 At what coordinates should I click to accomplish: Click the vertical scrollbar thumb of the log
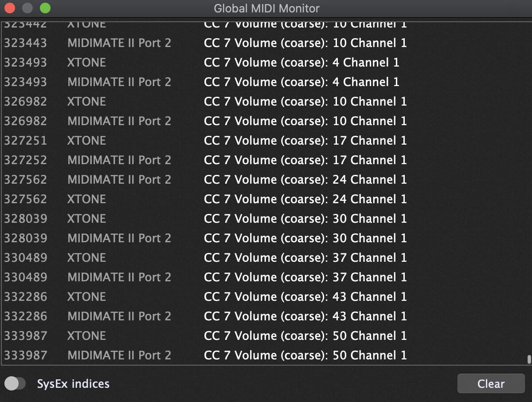[528, 359]
